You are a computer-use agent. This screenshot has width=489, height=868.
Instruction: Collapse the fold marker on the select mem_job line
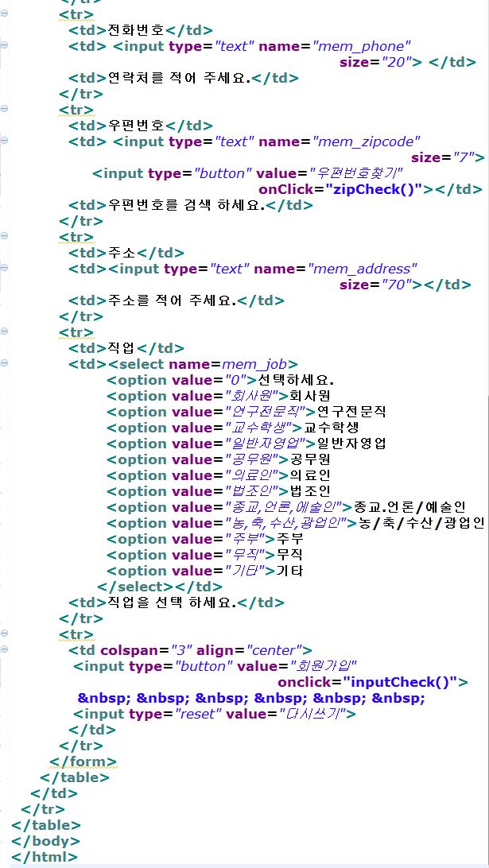(4, 363)
